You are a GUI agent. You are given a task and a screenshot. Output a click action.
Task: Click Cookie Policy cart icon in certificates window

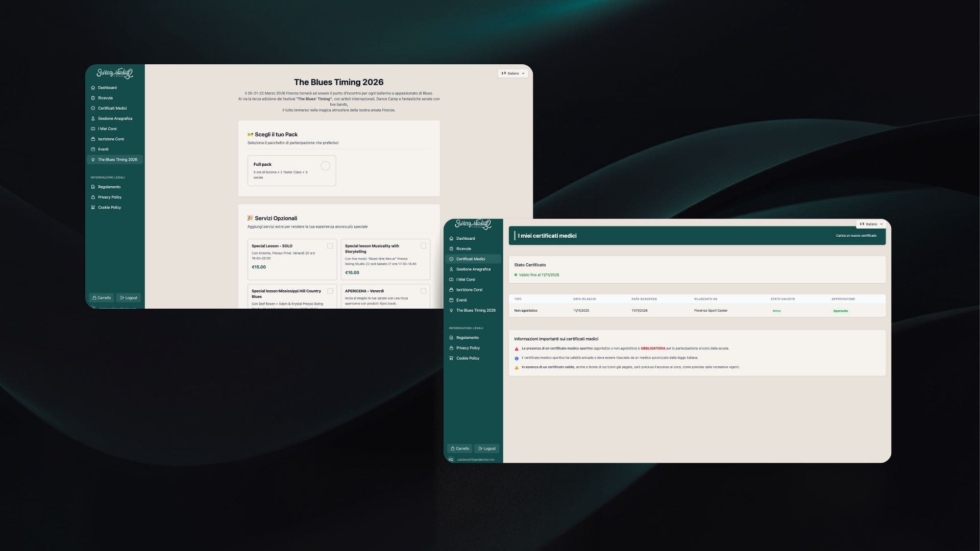[451, 358]
